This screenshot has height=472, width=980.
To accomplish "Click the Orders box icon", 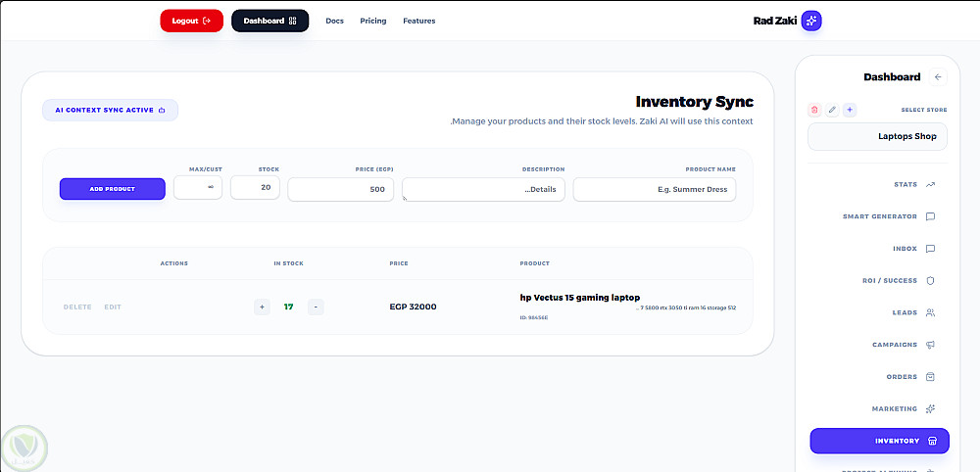I will [x=930, y=377].
